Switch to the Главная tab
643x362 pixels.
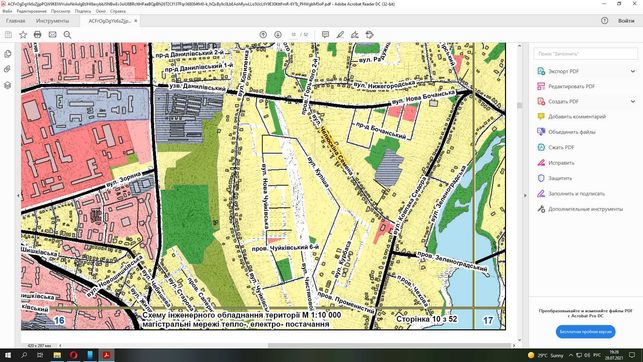click(x=16, y=20)
